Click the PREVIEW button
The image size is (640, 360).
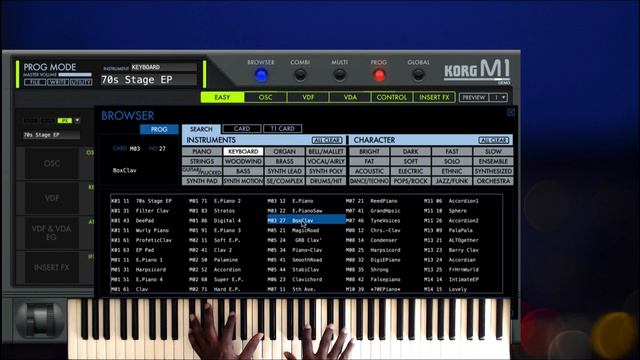pos(474,98)
